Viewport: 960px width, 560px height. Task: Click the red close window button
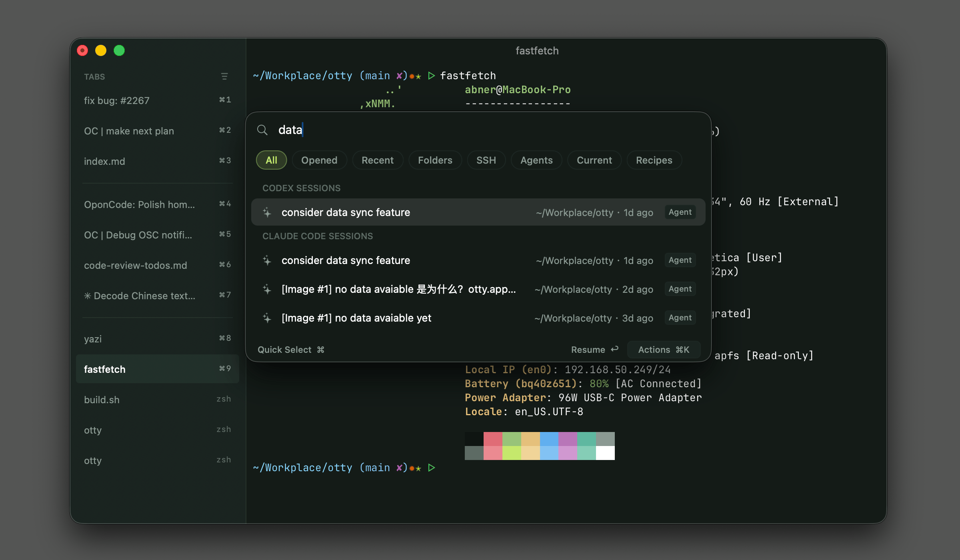(82, 50)
